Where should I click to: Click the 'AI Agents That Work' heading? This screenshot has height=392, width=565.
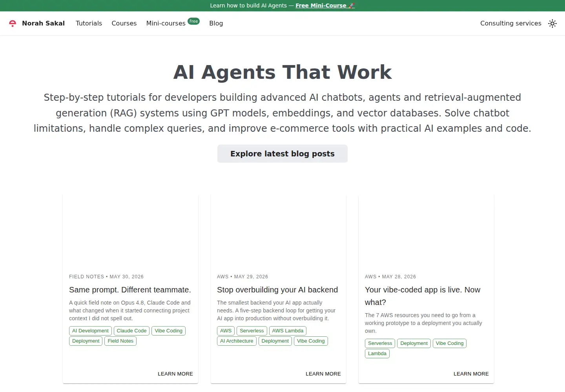(x=282, y=72)
